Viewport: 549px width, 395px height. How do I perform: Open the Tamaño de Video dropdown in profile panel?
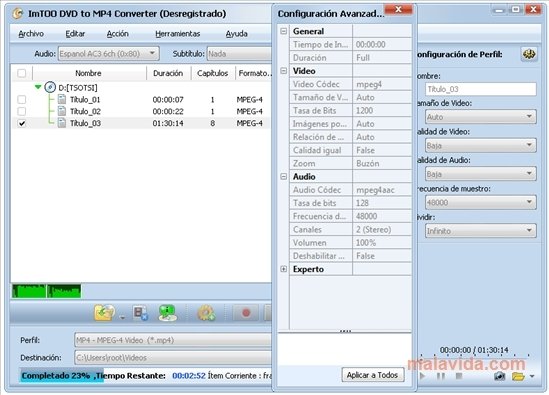tap(481, 117)
